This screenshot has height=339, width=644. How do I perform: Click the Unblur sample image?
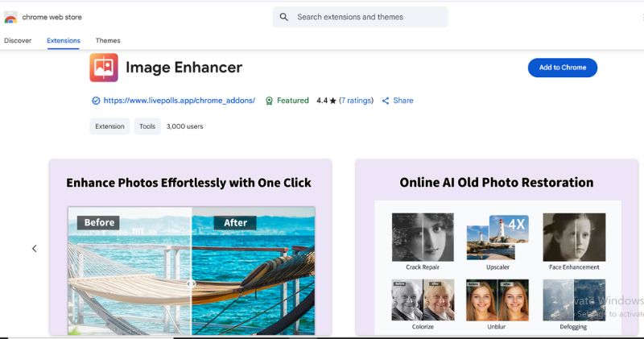coord(497,300)
